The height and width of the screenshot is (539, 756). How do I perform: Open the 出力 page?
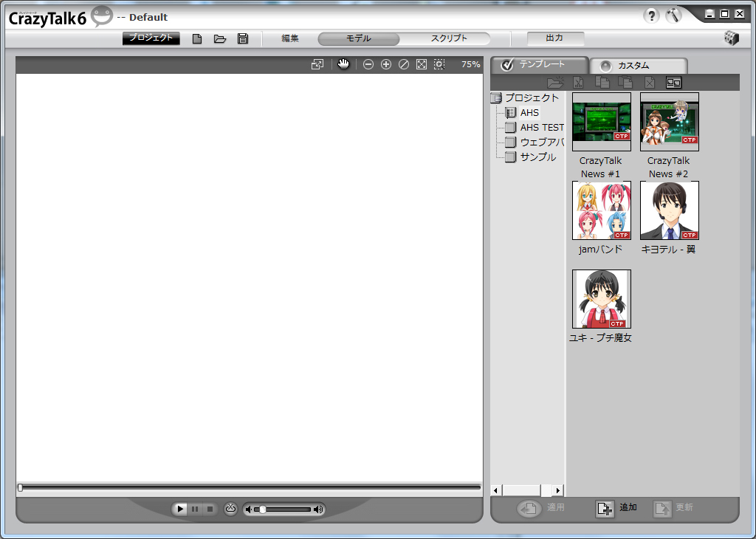555,38
